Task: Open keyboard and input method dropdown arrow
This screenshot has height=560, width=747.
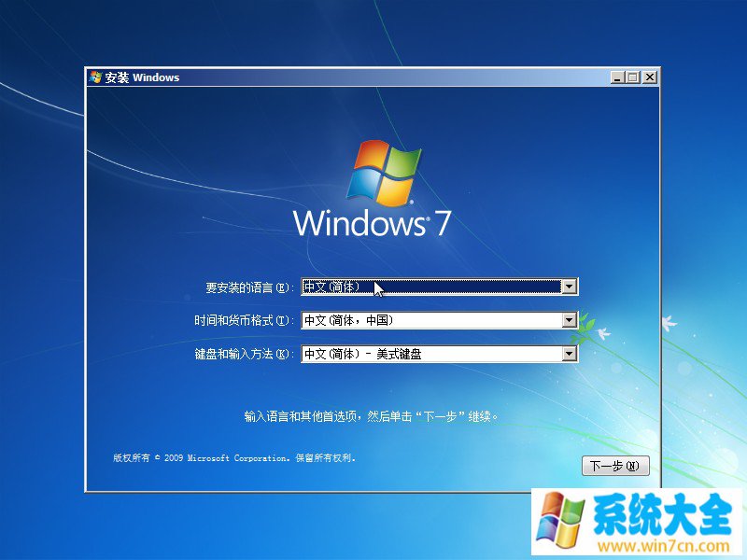Action: [569, 354]
